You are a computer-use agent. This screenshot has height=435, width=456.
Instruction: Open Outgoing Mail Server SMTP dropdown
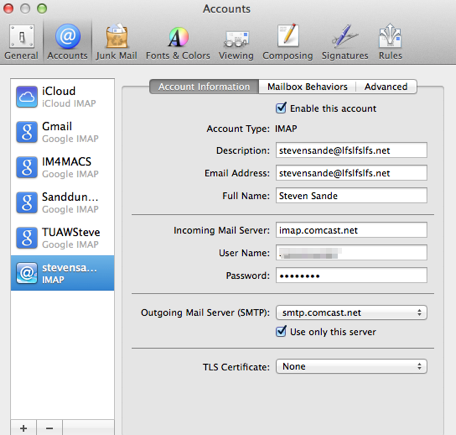tap(351, 313)
